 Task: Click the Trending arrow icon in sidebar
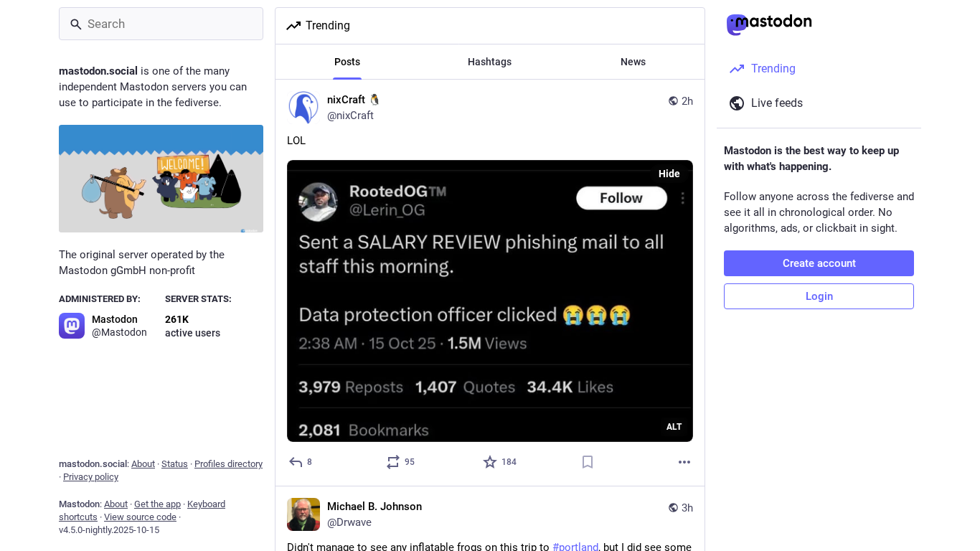click(737, 69)
